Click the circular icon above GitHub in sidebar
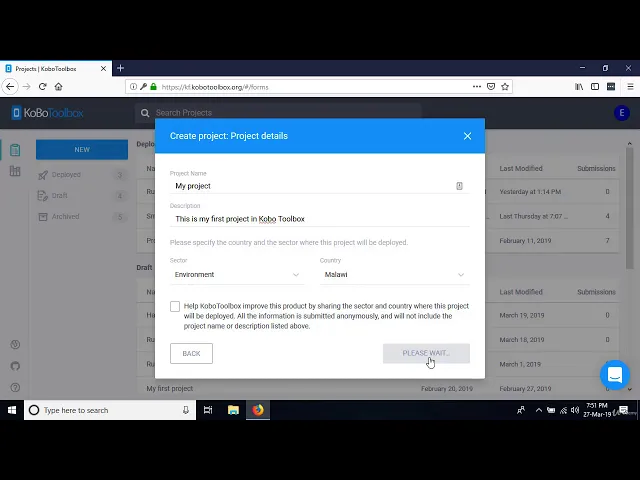Viewport: 640px width, 480px height. (x=15, y=344)
